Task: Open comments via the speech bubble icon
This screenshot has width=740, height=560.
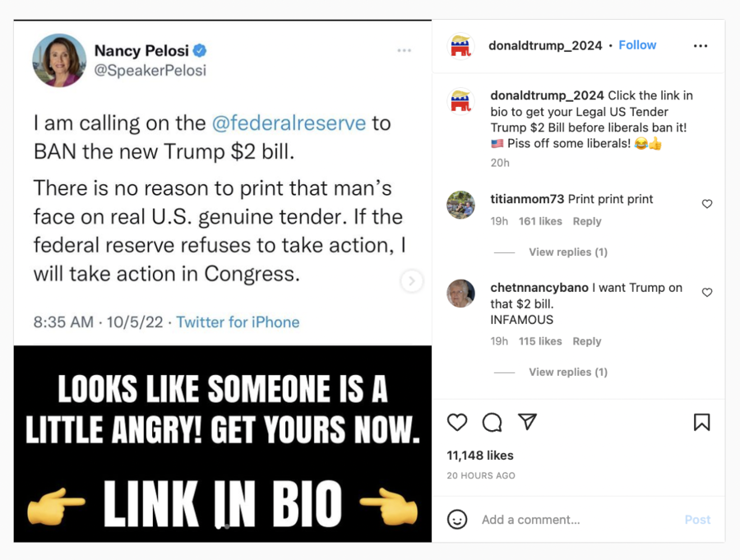Action: (x=493, y=423)
